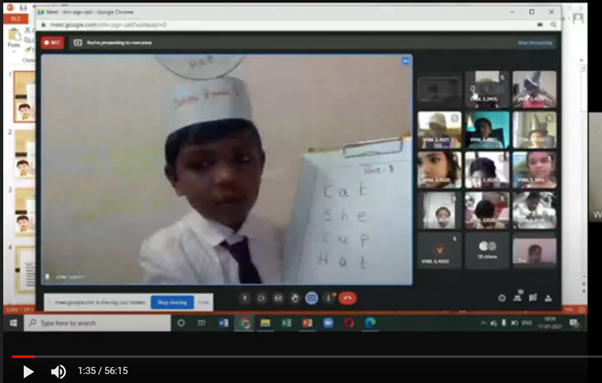This screenshot has width=602, height=383.
Task: Open Meet more options three-dot menu
Action: click(328, 298)
